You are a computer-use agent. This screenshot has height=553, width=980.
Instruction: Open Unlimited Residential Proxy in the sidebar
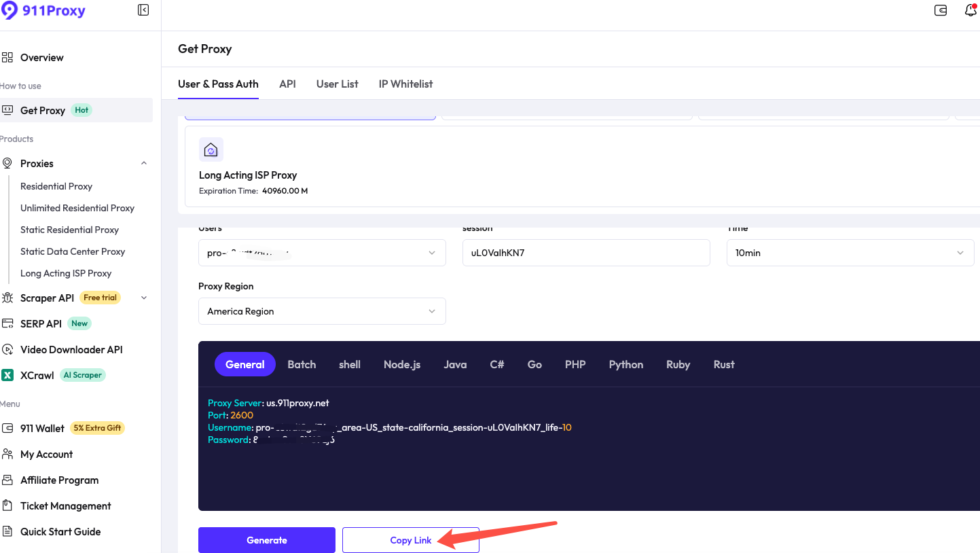point(77,208)
